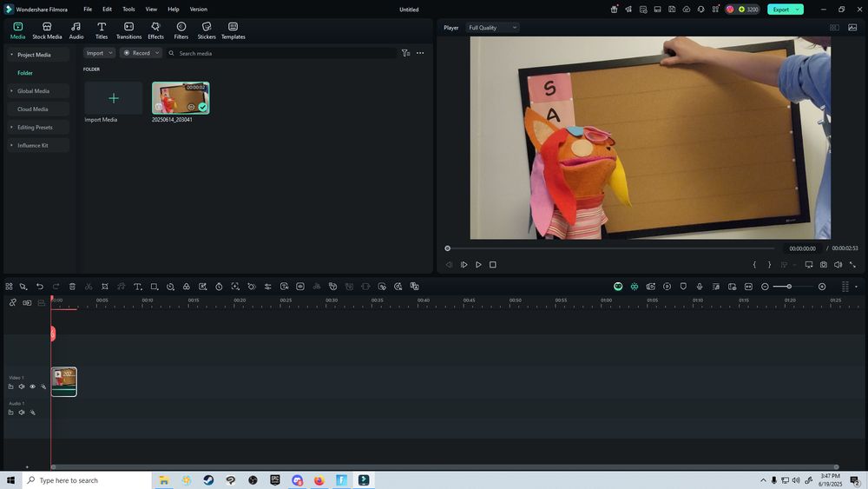Open the media panel more-options menu
The height and width of the screenshot is (489, 868).
tap(420, 53)
